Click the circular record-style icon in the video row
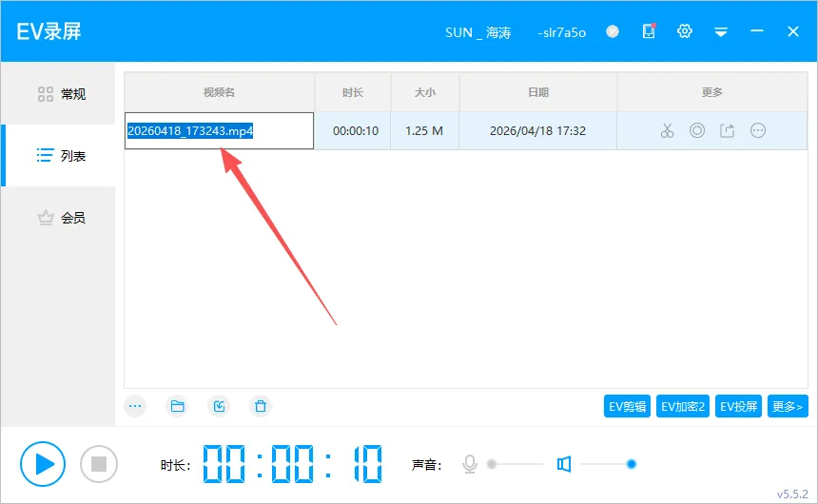Viewport: 818px width, 504px height. coord(697,130)
